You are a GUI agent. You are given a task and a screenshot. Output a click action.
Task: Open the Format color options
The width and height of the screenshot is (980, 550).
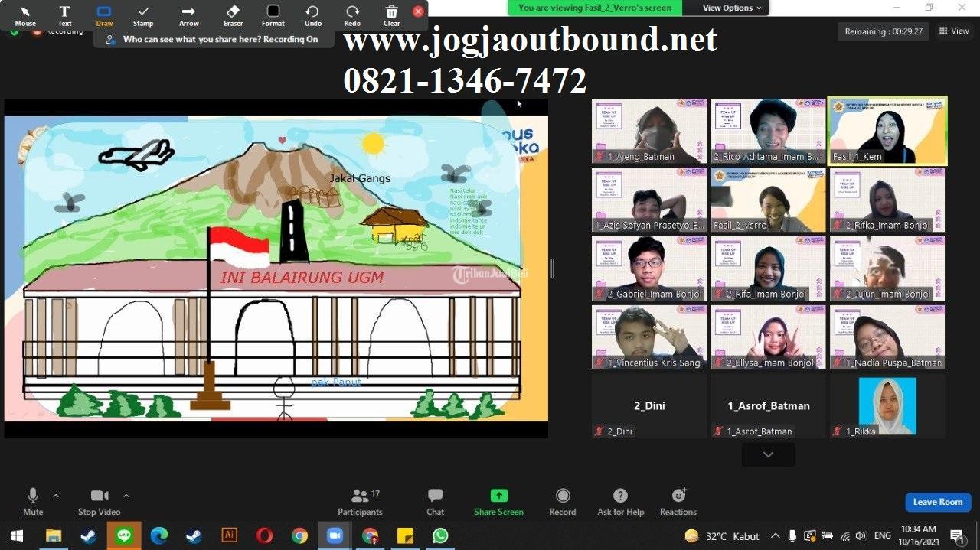point(273,15)
